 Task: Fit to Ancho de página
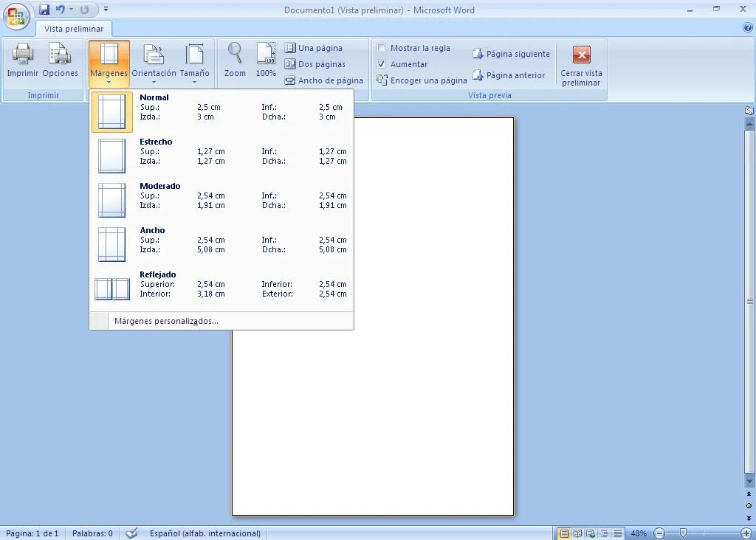tap(323, 80)
